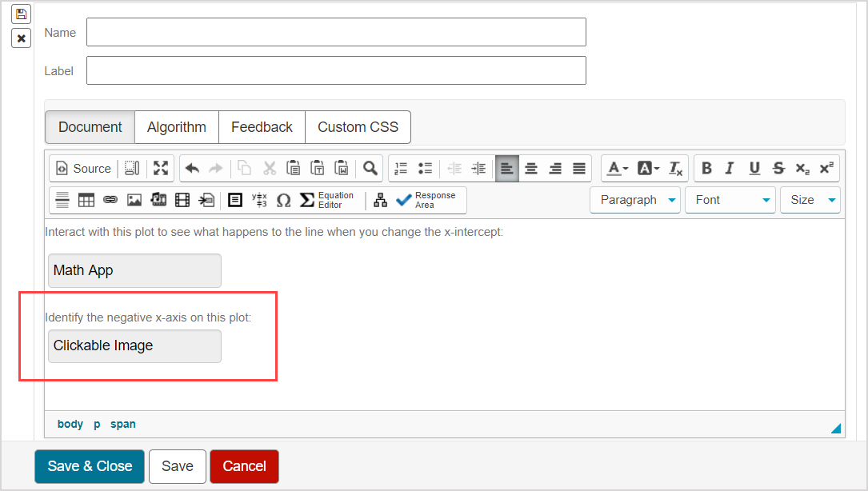Maximize the editor area
The image size is (868, 491).
(x=161, y=168)
